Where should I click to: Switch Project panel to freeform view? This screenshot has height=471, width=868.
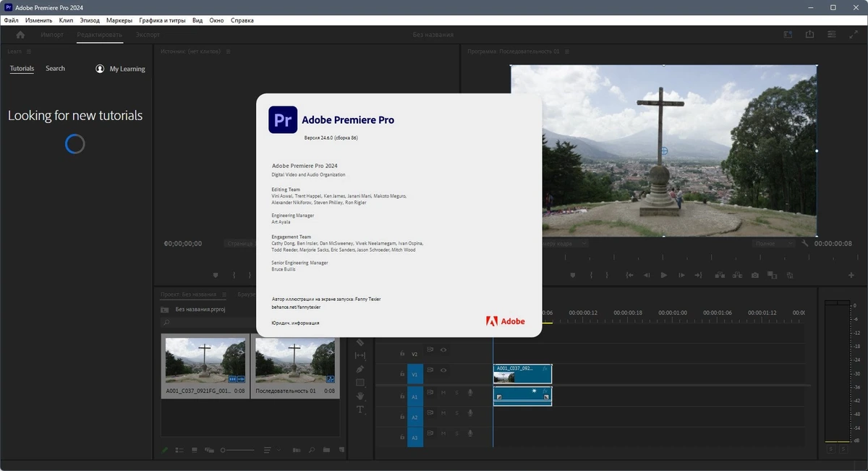[209, 450]
